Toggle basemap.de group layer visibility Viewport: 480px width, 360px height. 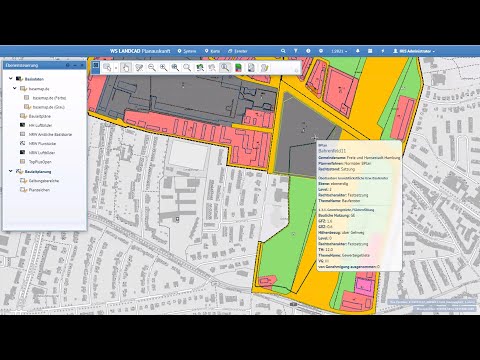tap(23, 89)
